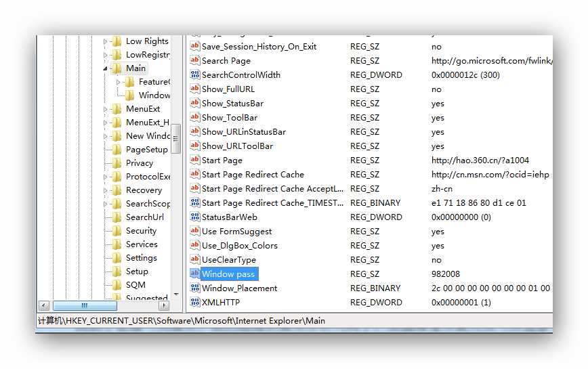The height and width of the screenshot is (369, 588).
Task: Click the Show_URLinStatusBar string icon
Action: coord(194,131)
